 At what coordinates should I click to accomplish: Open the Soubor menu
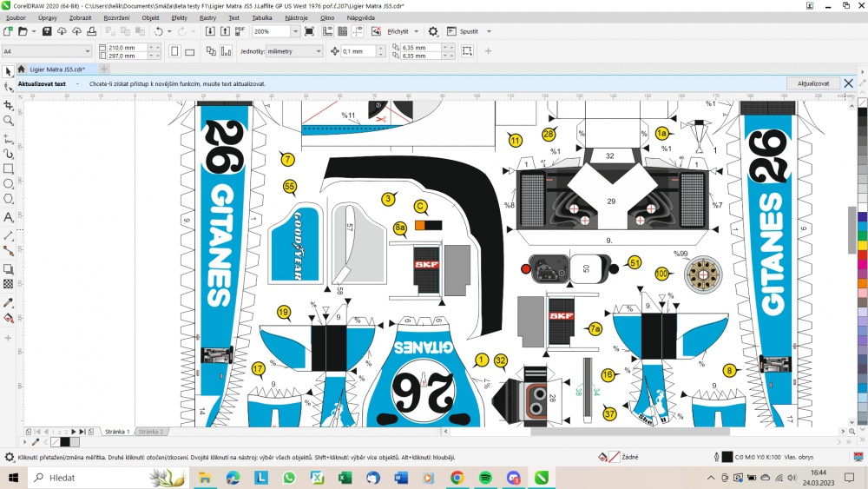[x=16, y=17]
